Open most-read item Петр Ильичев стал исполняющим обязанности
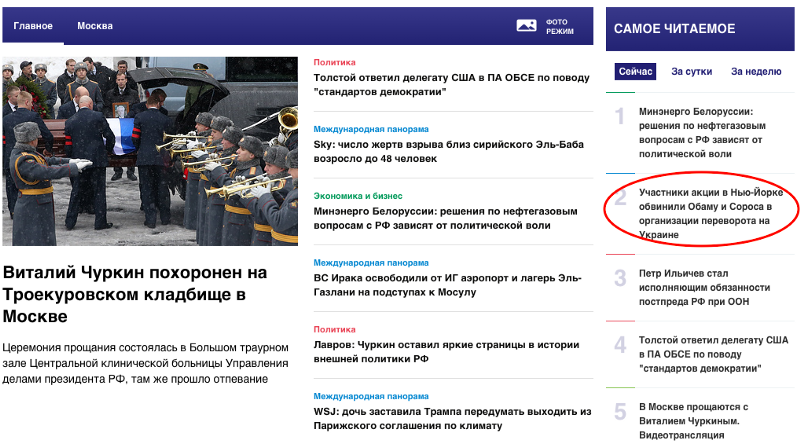 (705, 288)
